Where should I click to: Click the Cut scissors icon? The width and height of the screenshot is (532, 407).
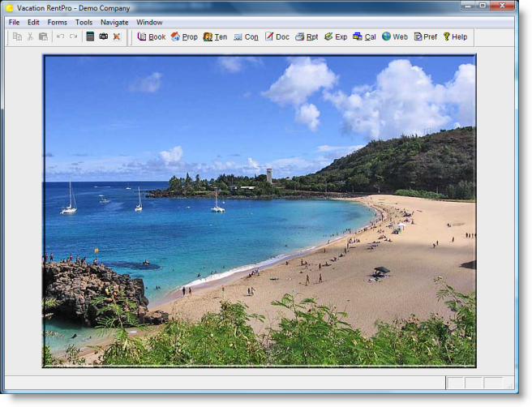coord(31,36)
